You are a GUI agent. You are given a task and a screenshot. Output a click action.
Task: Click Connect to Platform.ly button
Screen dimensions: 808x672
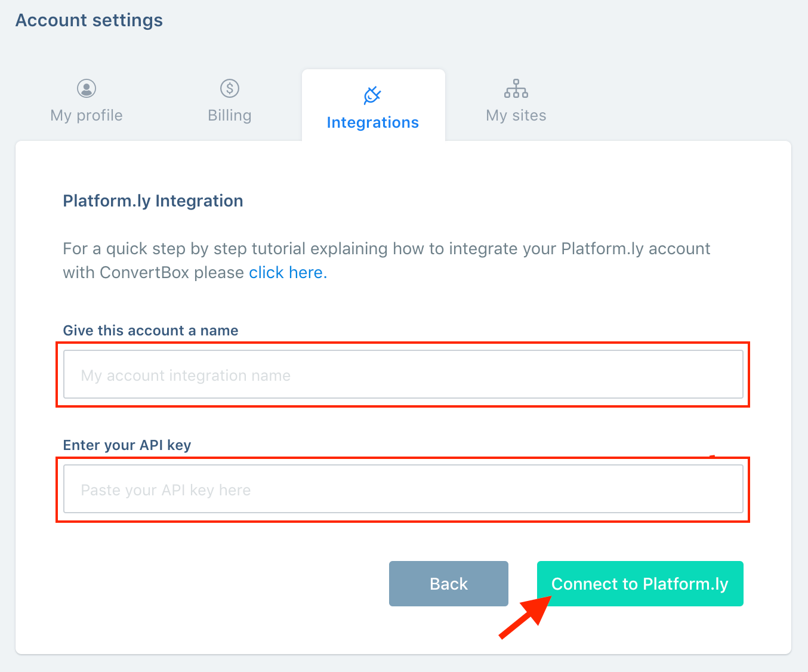click(640, 584)
